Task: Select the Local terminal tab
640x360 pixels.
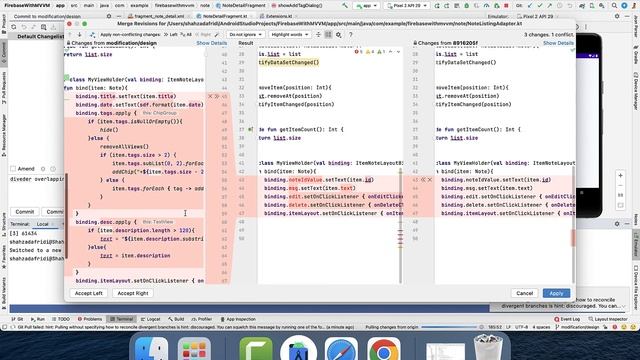Action: pos(42,224)
